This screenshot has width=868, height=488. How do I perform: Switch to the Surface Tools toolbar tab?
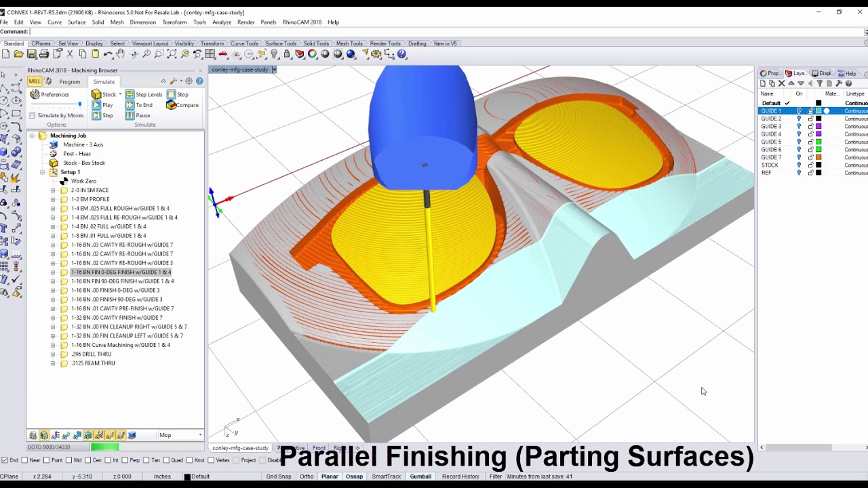281,43
